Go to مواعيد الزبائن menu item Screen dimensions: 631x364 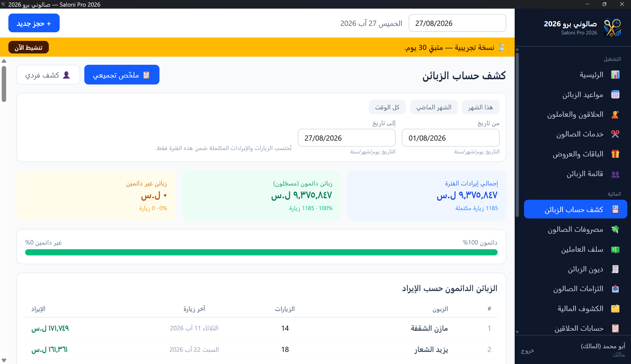[576, 95]
